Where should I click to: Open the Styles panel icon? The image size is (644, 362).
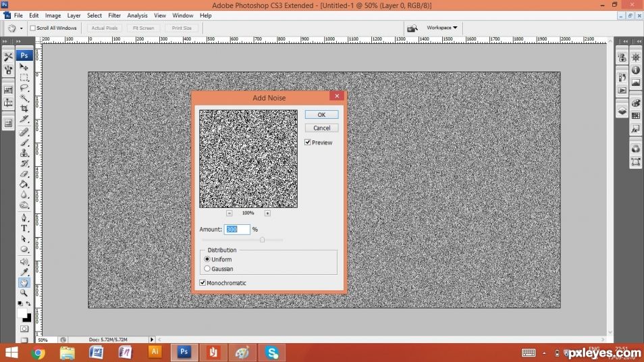tap(636, 128)
